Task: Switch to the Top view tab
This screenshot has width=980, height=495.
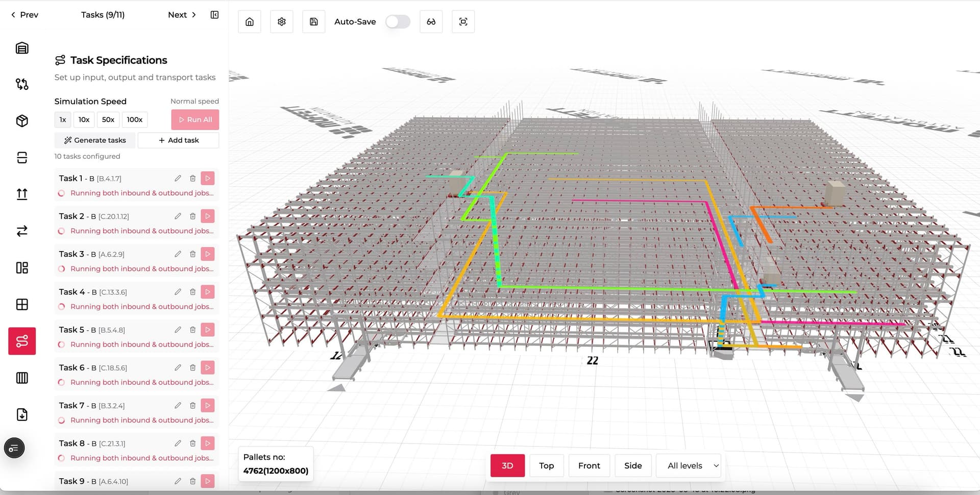Action: point(546,465)
